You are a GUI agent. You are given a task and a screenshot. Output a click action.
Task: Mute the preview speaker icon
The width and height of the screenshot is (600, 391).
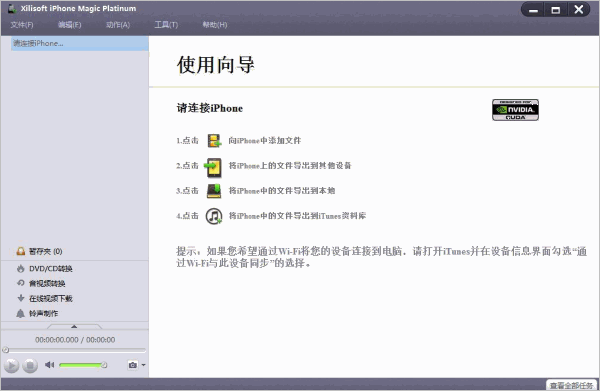pos(49,365)
